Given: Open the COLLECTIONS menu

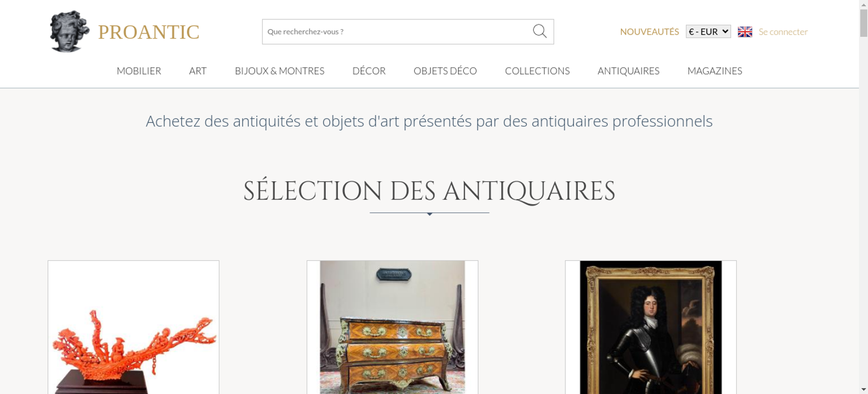Looking at the screenshot, I should [537, 71].
